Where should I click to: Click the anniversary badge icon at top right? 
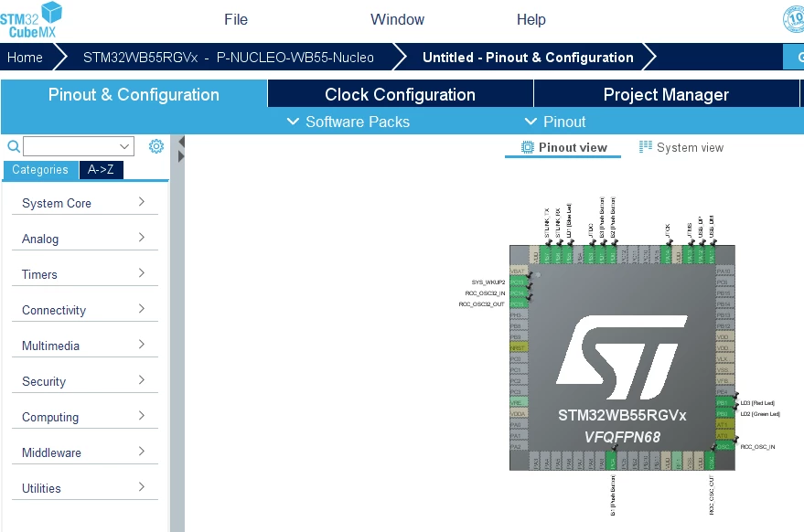click(794, 19)
